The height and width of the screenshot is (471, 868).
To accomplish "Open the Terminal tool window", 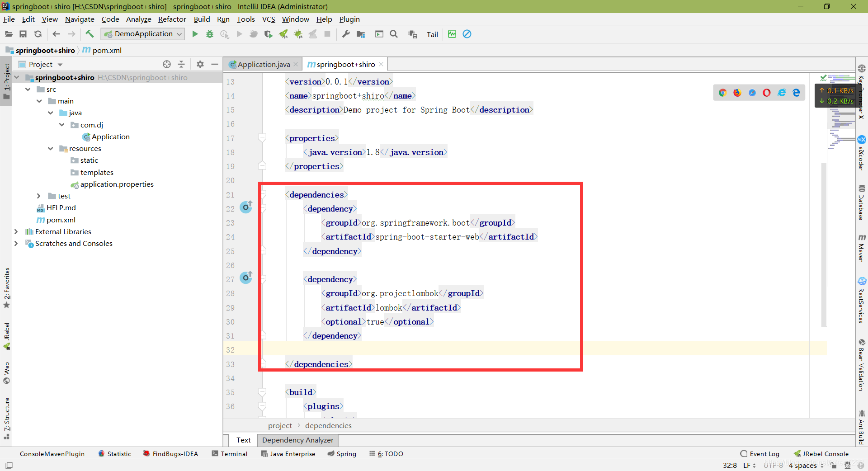I will pos(230,454).
